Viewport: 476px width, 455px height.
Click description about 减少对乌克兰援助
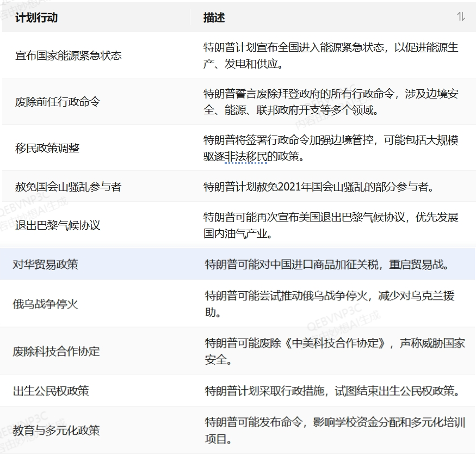tap(329, 304)
